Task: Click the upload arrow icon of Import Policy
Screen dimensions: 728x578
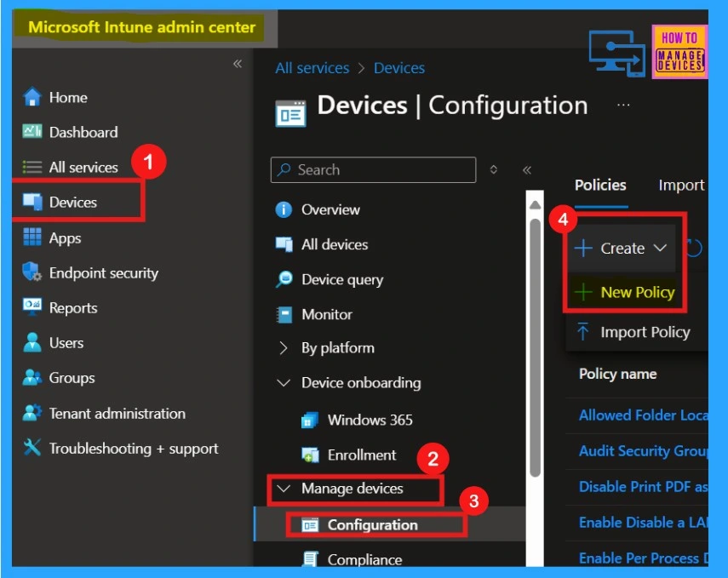Action: tap(582, 331)
